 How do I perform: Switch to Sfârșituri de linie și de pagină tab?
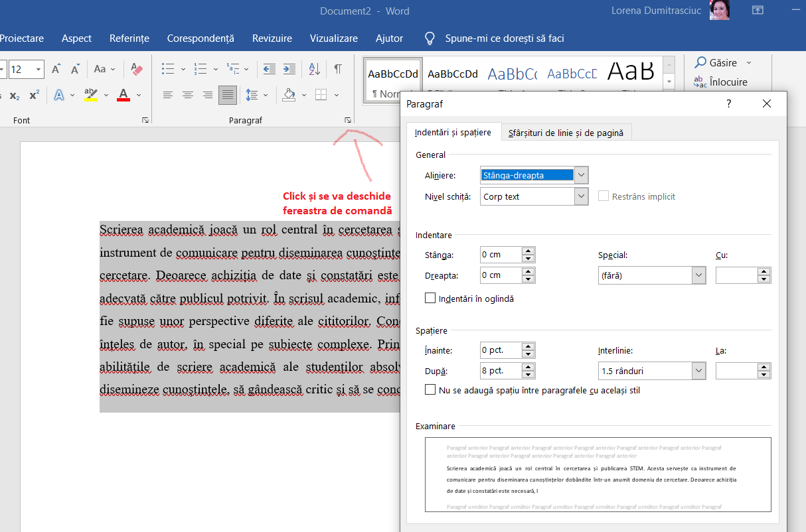click(566, 133)
